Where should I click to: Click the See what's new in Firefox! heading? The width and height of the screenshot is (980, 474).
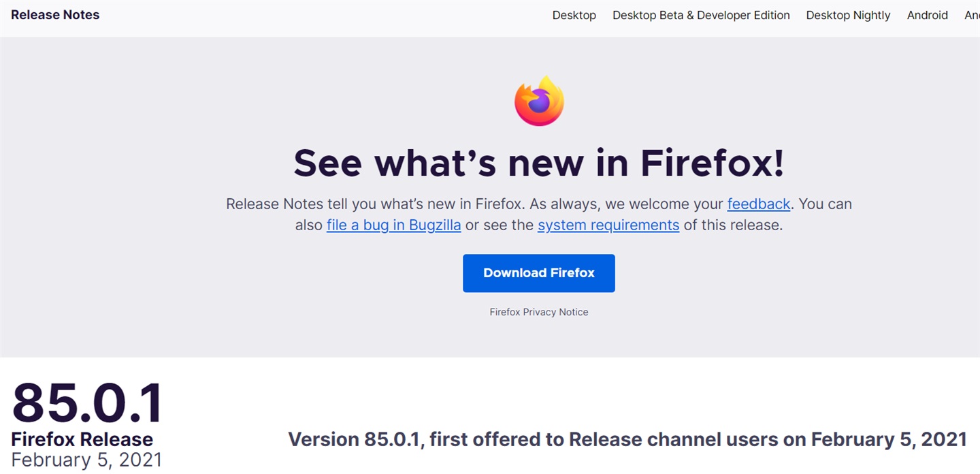click(539, 162)
